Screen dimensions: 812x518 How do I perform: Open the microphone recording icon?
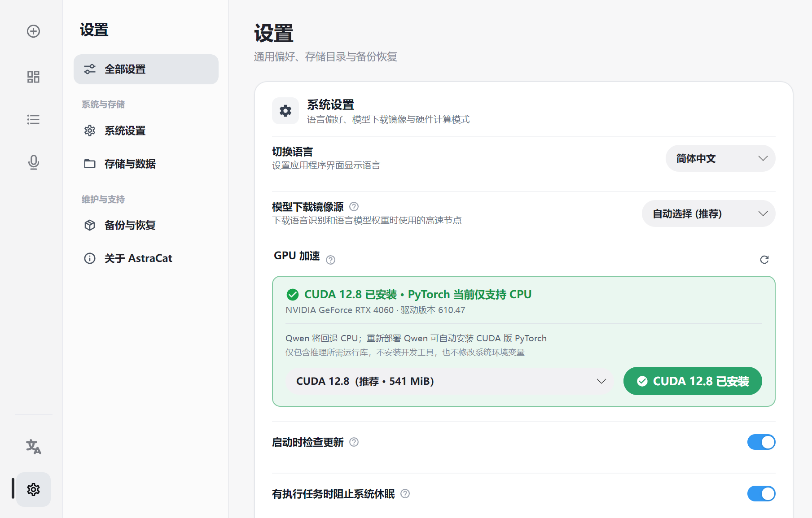[33, 162]
